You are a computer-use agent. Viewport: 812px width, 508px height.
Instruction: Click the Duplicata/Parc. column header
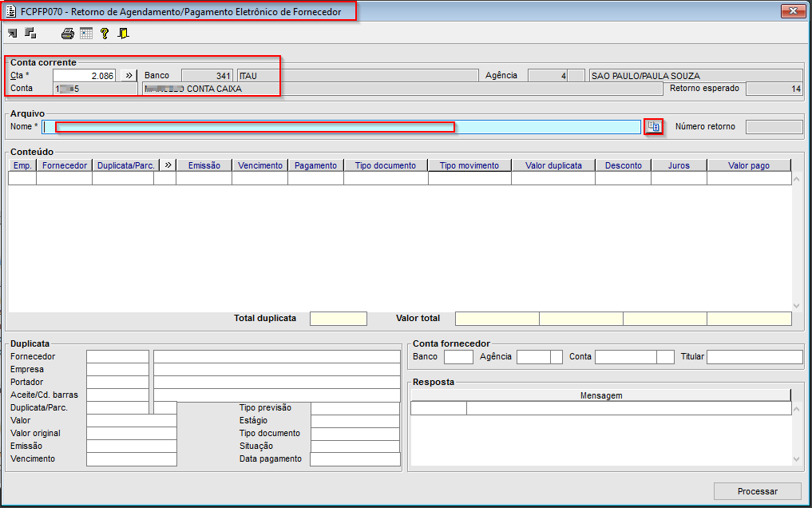[126, 165]
